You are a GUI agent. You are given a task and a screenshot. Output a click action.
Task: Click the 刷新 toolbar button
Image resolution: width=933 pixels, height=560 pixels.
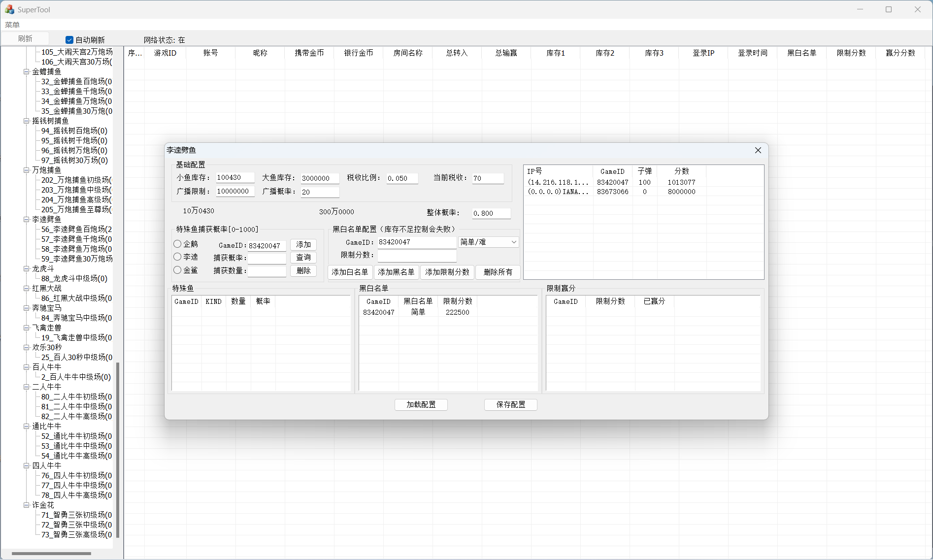(25, 38)
